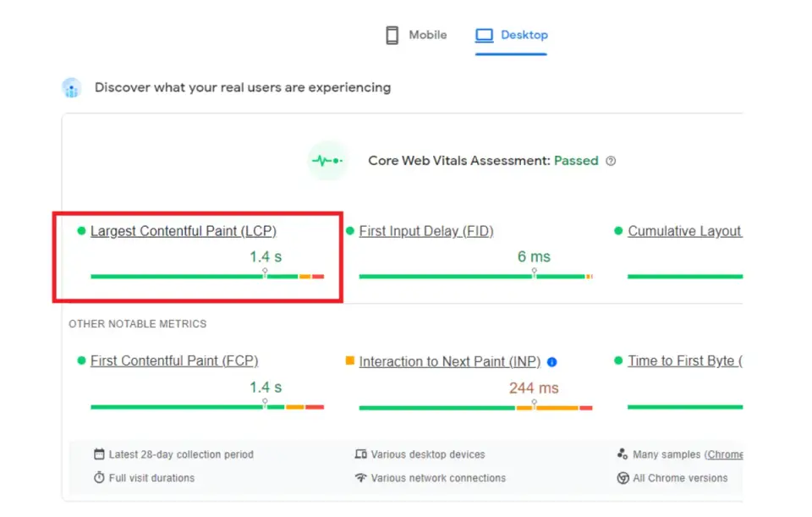Click the green status dot beside LCP
Screen dimensions: 812x517
pyautogui.click(x=81, y=230)
